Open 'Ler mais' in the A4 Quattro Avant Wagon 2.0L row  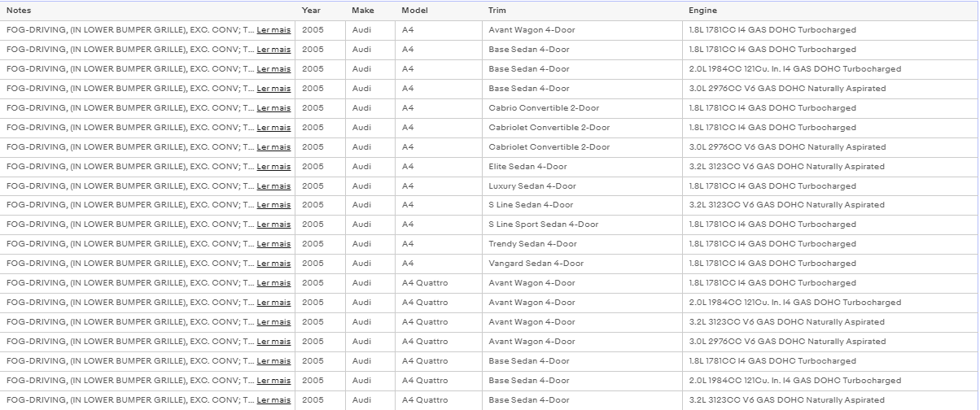coord(273,303)
